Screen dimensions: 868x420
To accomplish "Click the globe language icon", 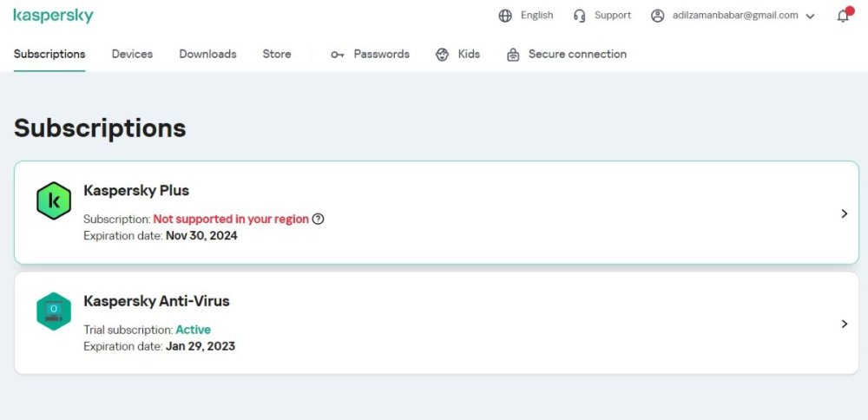I will [x=505, y=16].
